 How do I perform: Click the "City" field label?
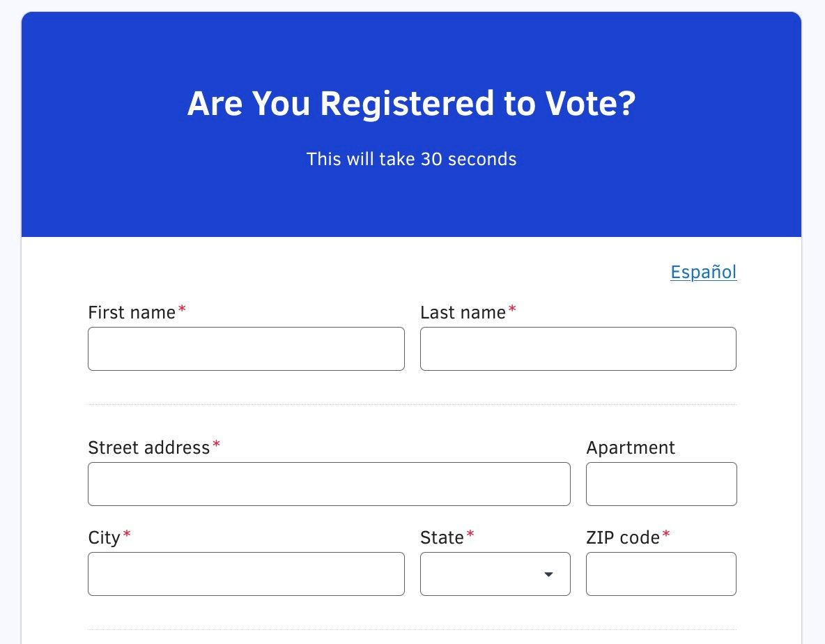pos(105,538)
